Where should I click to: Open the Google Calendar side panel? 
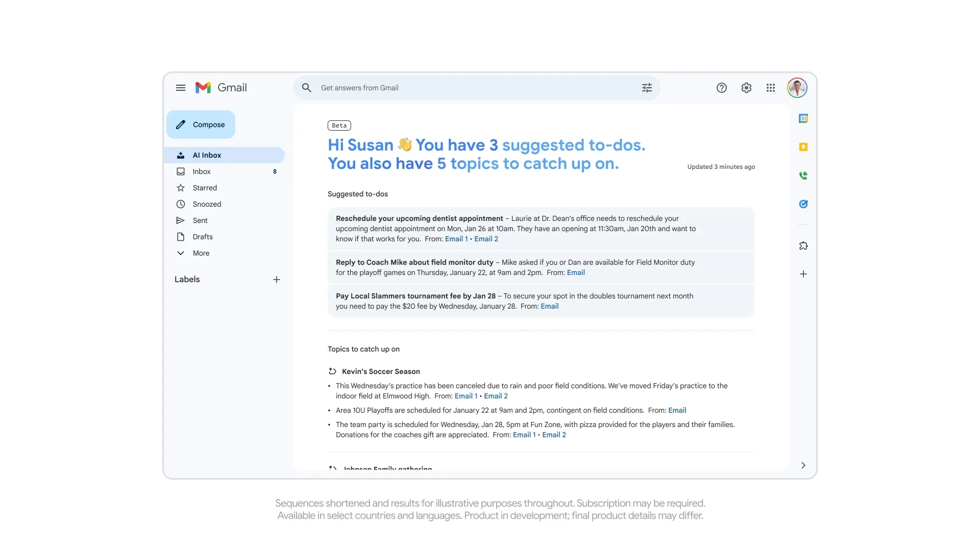[x=803, y=118]
